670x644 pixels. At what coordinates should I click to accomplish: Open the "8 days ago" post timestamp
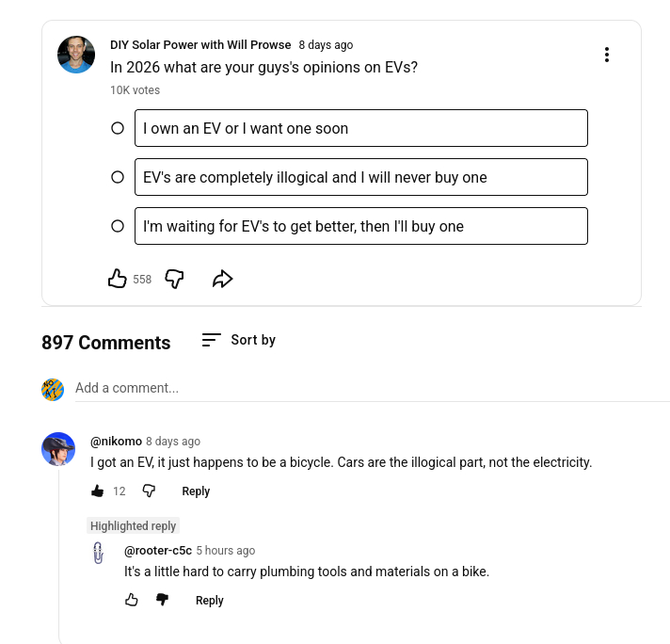(326, 45)
